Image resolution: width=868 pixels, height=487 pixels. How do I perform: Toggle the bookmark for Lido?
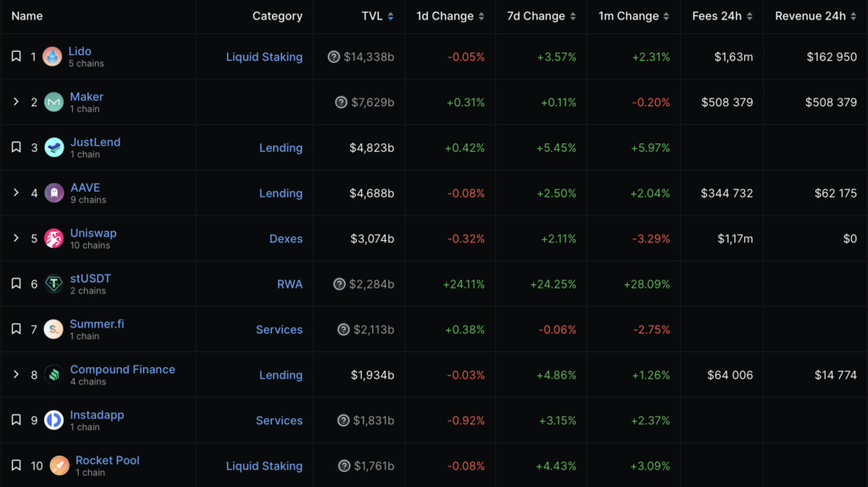(x=16, y=57)
